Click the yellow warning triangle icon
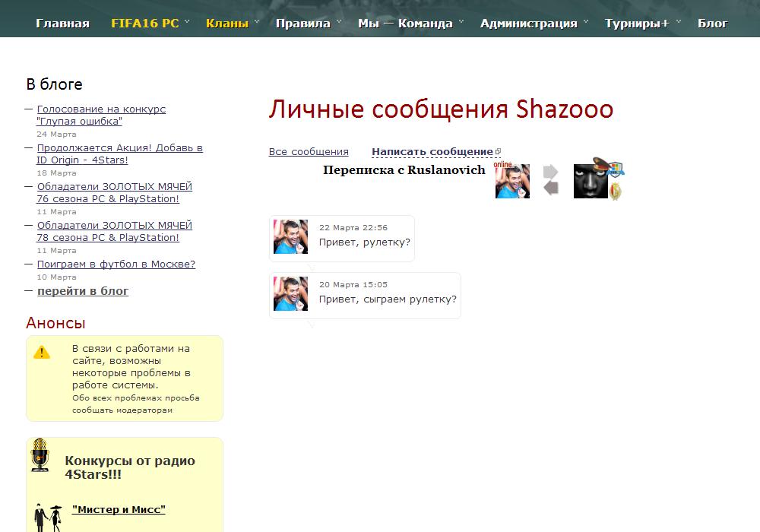 (x=41, y=352)
